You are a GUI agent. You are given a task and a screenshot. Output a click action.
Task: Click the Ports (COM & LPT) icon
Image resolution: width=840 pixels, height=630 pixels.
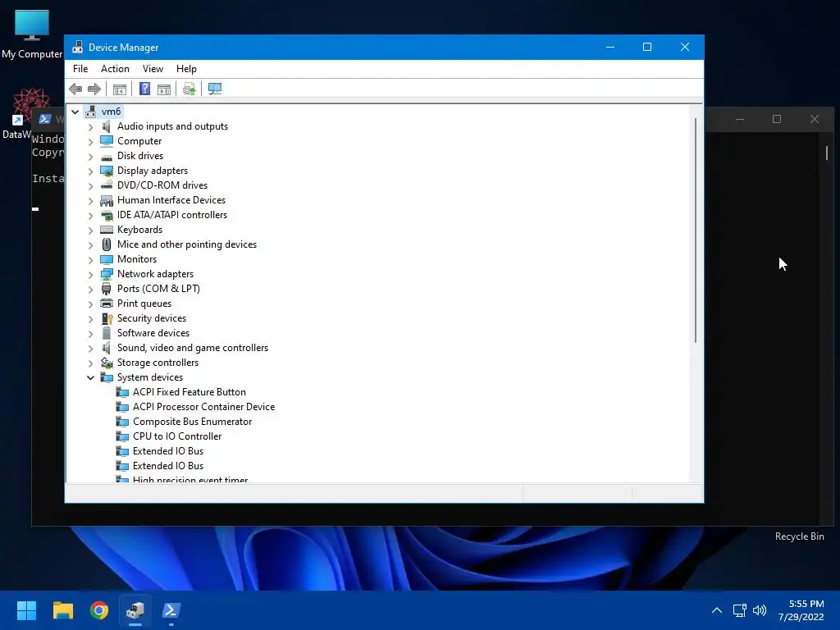(107, 289)
